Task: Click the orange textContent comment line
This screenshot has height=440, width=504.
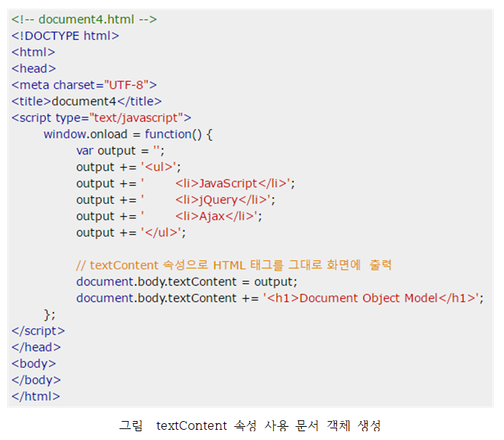Action: pos(234,266)
